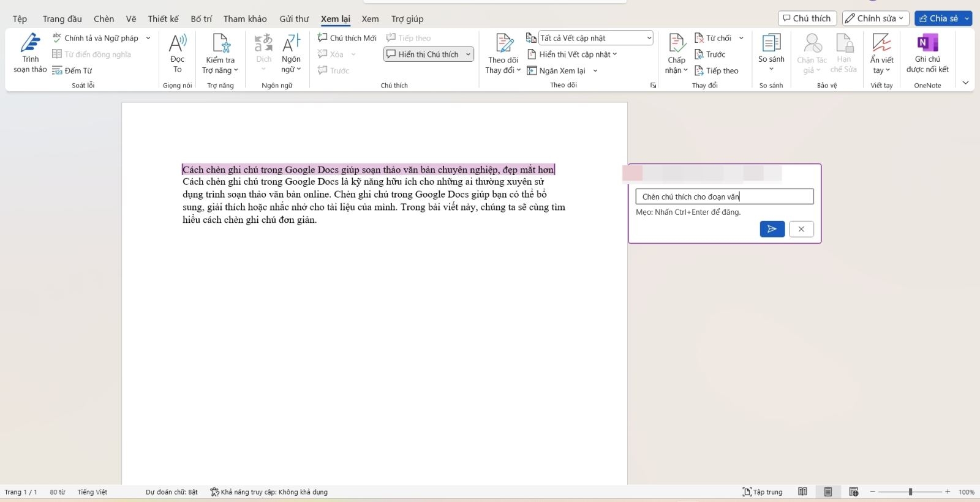980x502 pixels.
Task: Click Khả năng truy cập status indicator
Action: (269, 492)
